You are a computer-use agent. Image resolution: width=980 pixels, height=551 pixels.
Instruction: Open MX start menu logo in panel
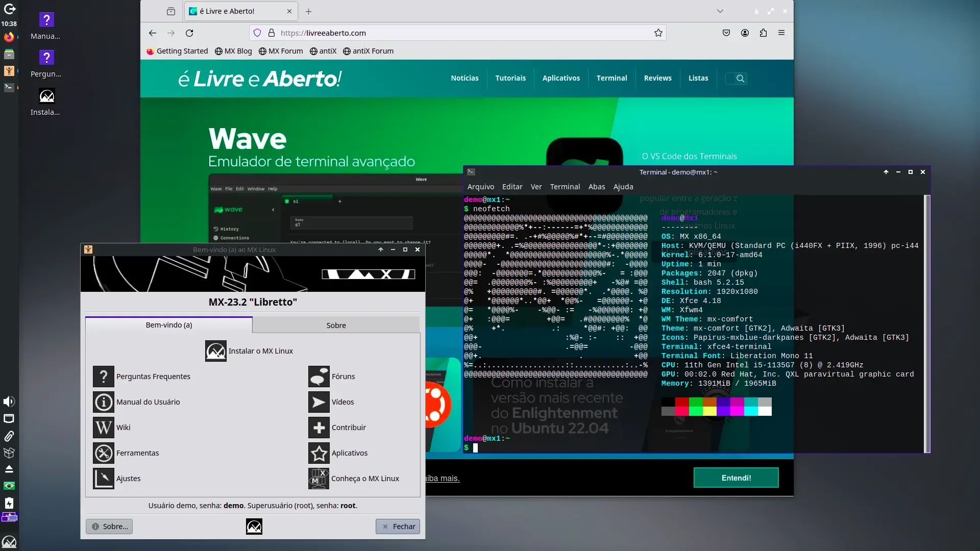[x=9, y=542]
